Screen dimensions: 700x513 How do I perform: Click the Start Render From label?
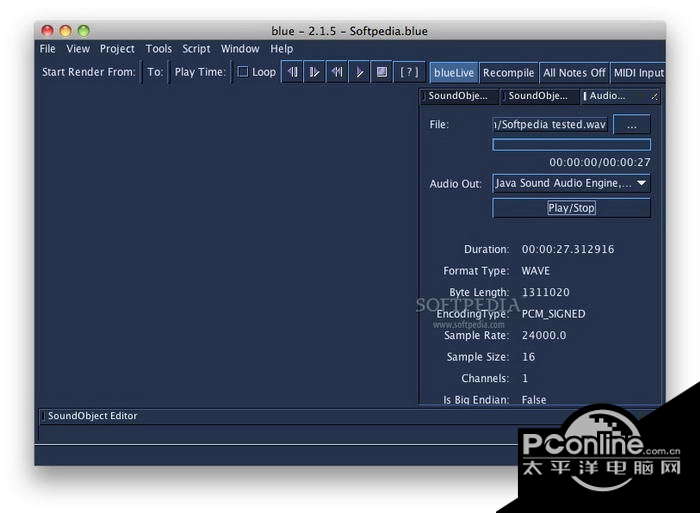[x=88, y=72]
